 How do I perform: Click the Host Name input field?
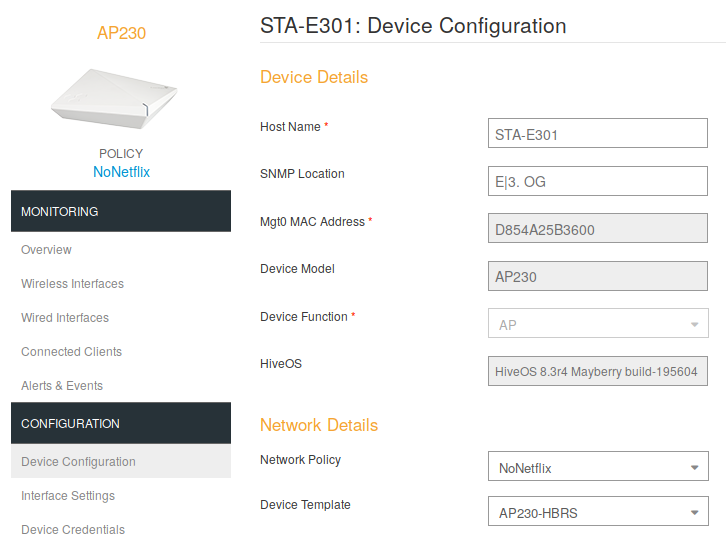pyautogui.click(x=597, y=134)
